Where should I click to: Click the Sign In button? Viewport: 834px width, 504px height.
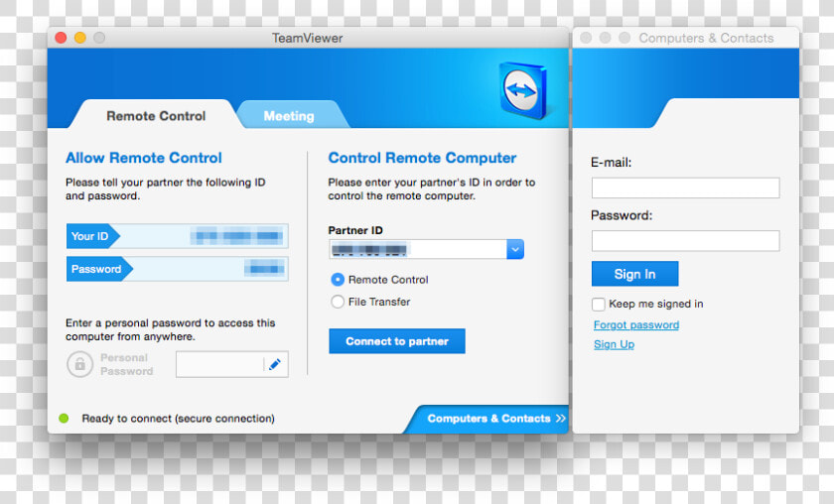click(635, 274)
